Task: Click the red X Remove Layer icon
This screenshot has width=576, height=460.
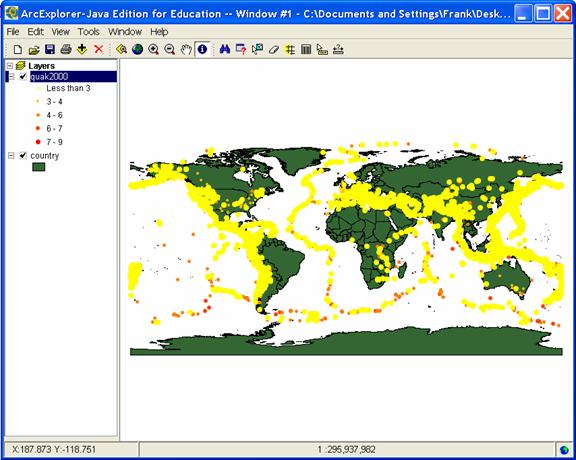Action: pos(98,49)
